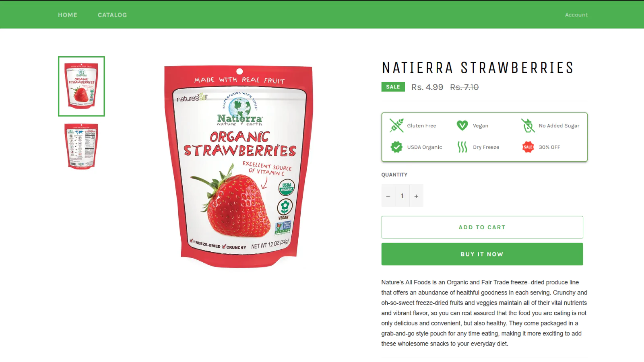Increase quantity with the plus button
Screen dimensions: 644x362
tap(416, 196)
